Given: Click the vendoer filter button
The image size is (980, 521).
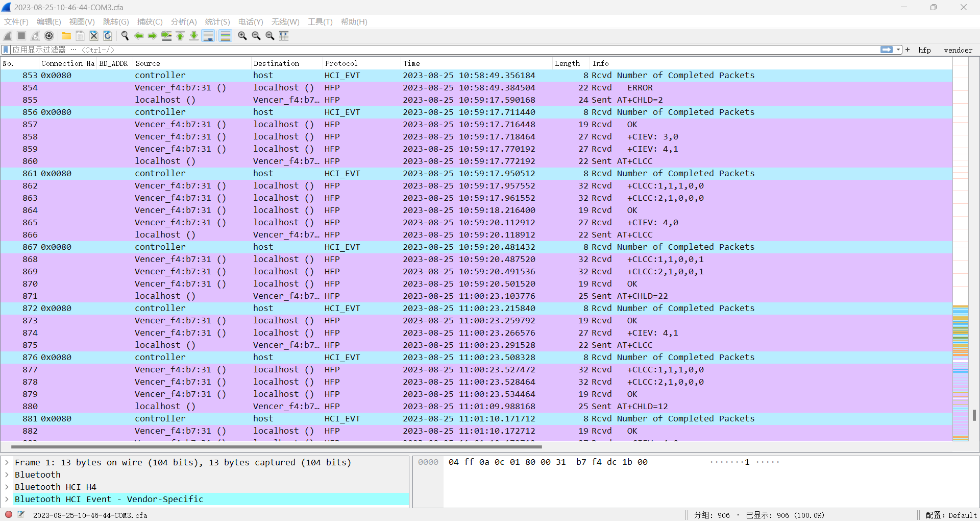Looking at the screenshot, I should click(958, 50).
